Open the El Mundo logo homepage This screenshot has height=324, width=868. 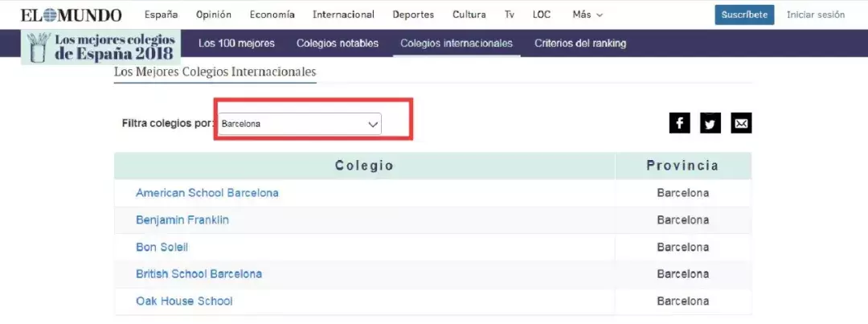coord(72,15)
